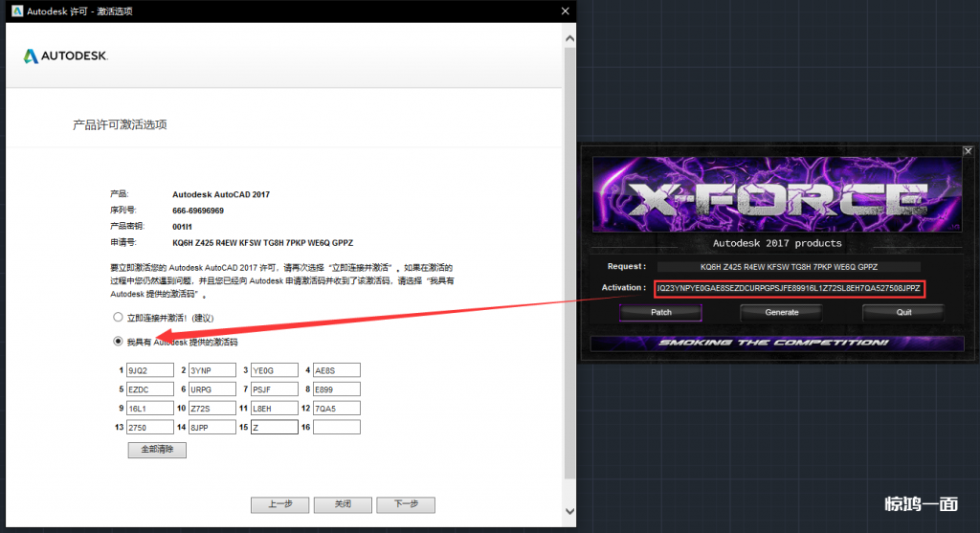Select 我具有 Autodesk 提供的激活码 radio option
Viewport: 980px width, 533px height.
coord(118,341)
